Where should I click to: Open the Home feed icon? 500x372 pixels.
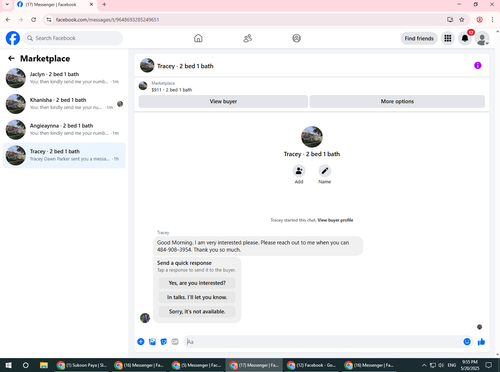pos(198,38)
